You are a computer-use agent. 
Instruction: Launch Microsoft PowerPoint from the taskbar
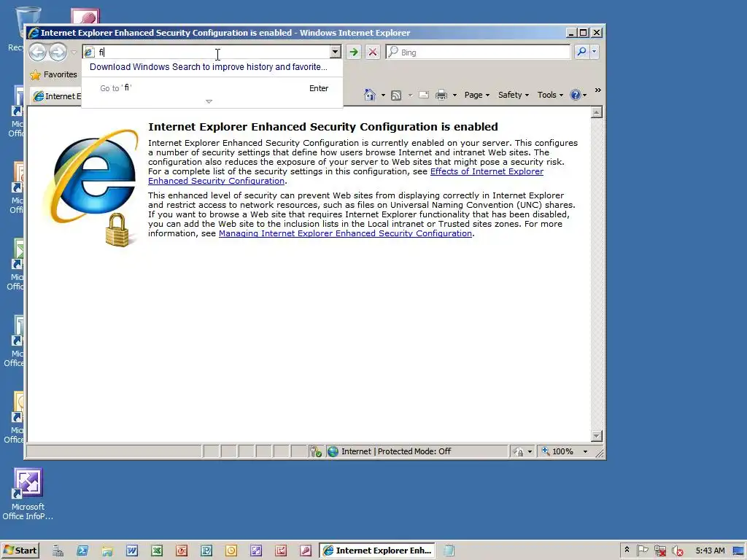[x=182, y=551]
